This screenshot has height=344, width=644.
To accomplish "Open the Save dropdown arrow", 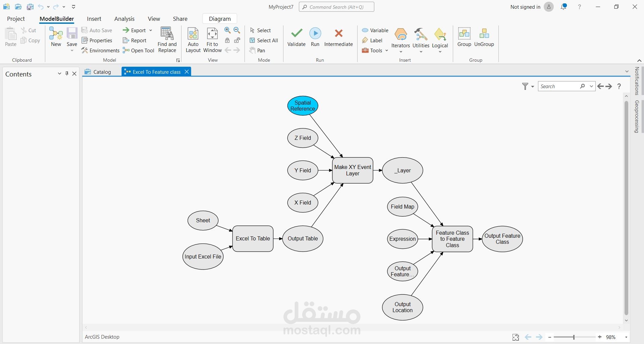I will point(72,51).
